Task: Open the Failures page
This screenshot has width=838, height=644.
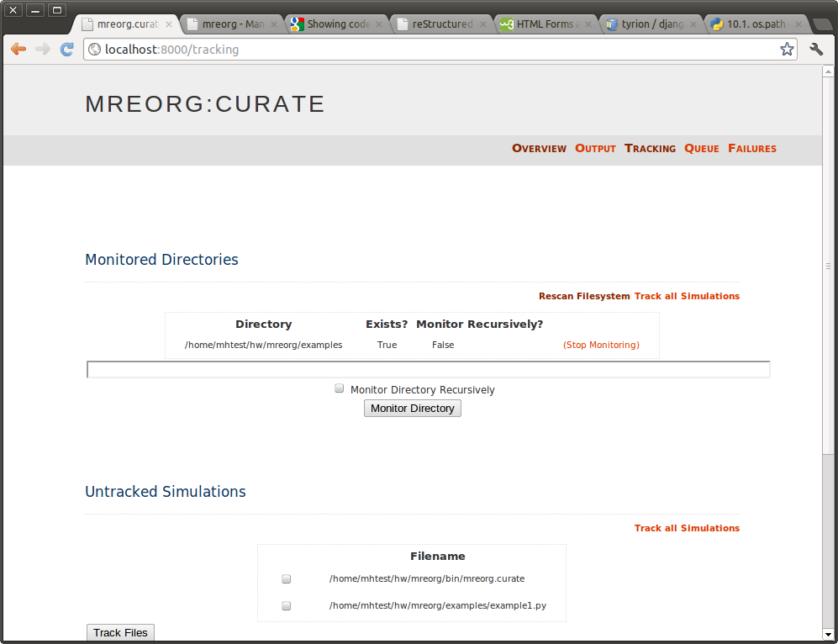Action: click(x=752, y=149)
